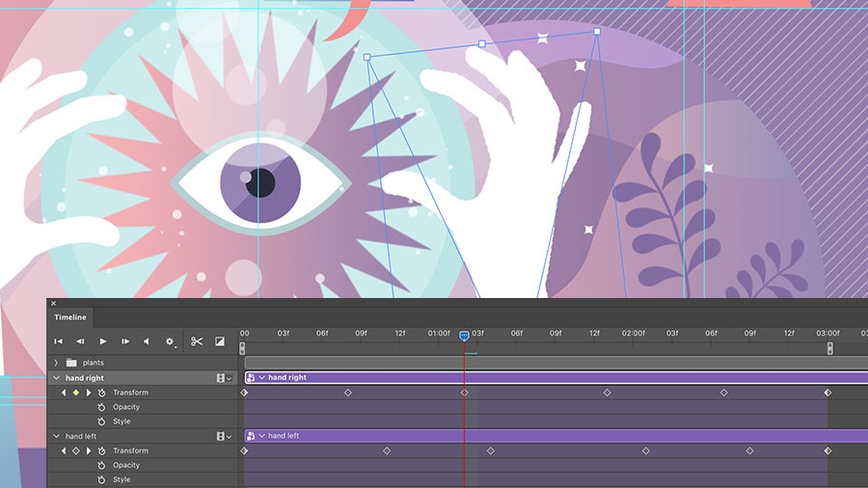Image resolution: width=868 pixels, height=488 pixels.
Task: Toggle yellow keyframe diamond on hand right Transform
Action: pos(76,393)
